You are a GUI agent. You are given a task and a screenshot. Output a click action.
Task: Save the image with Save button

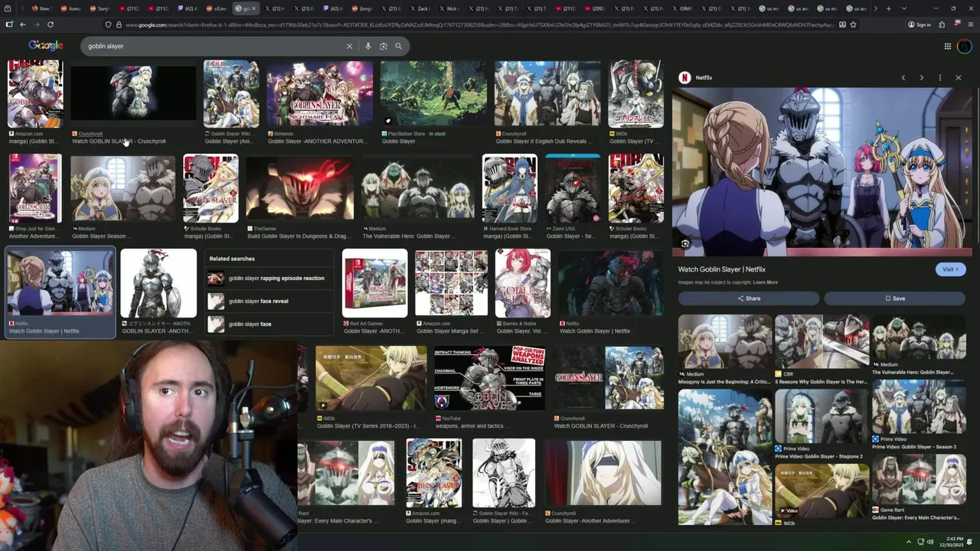click(x=895, y=298)
